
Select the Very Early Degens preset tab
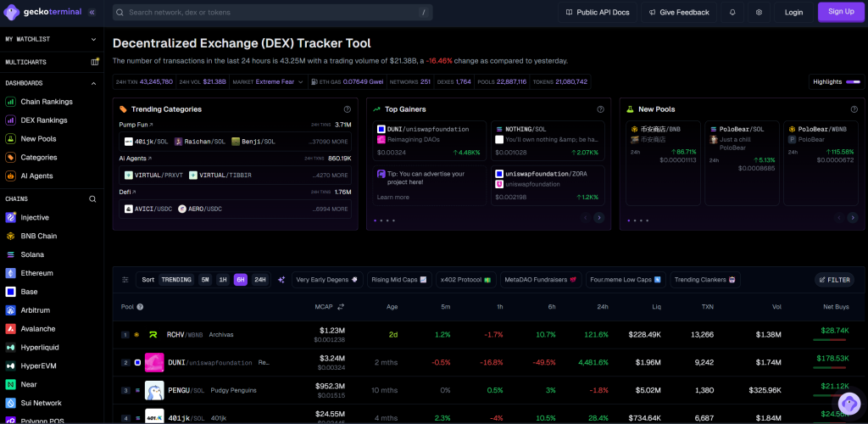click(x=327, y=280)
